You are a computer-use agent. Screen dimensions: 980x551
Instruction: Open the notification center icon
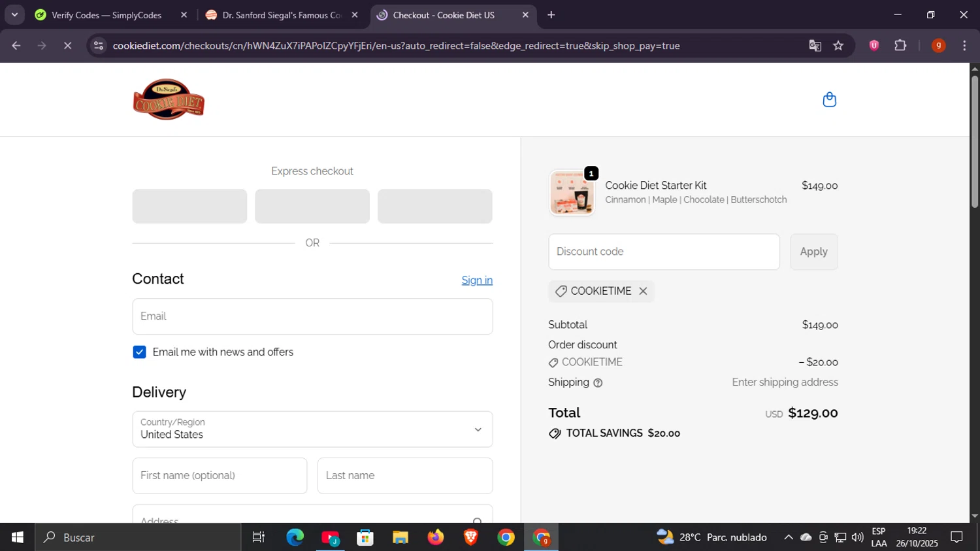956,537
